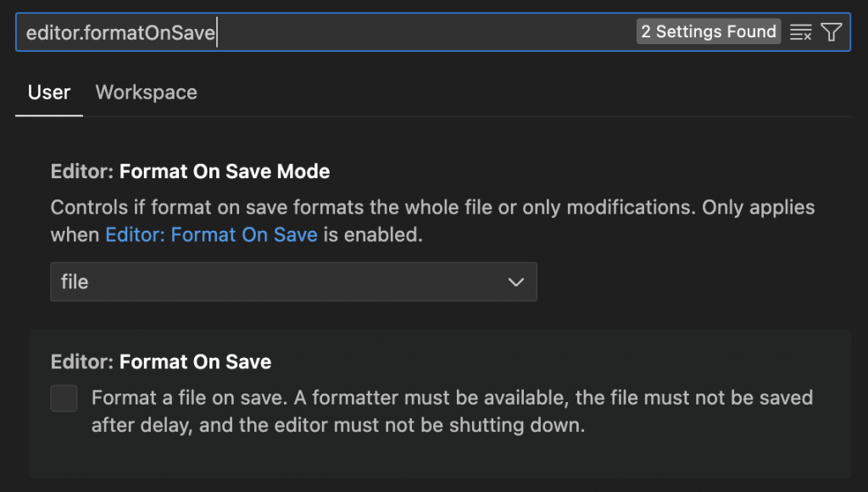868x492 pixels.
Task: Switch to the Workspace settings tab
Action: 146,92
